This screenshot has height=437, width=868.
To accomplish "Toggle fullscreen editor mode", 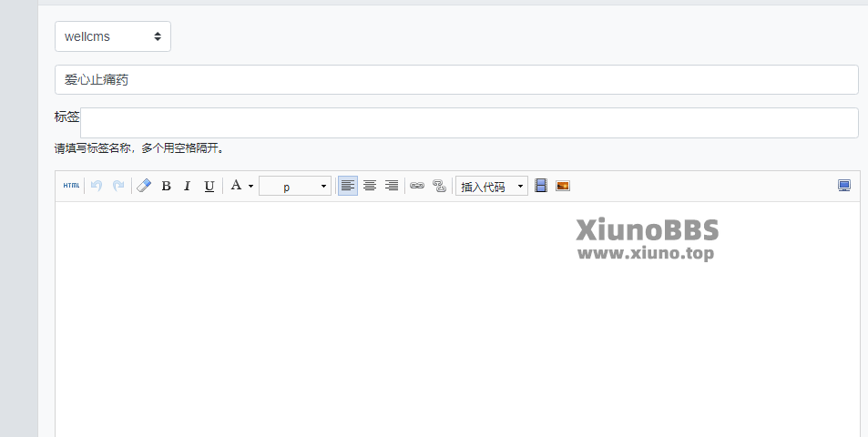I will [x=844, y=186].
